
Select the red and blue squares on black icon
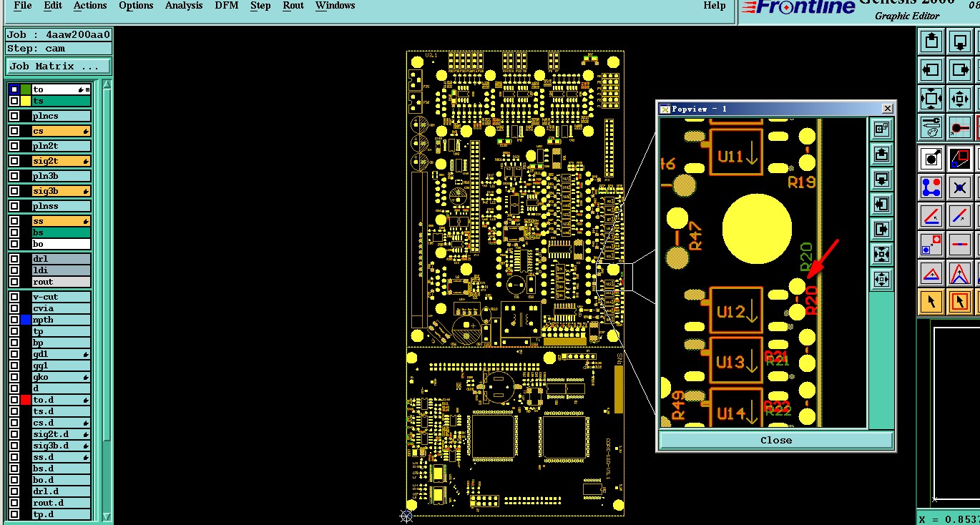(959, 159)
